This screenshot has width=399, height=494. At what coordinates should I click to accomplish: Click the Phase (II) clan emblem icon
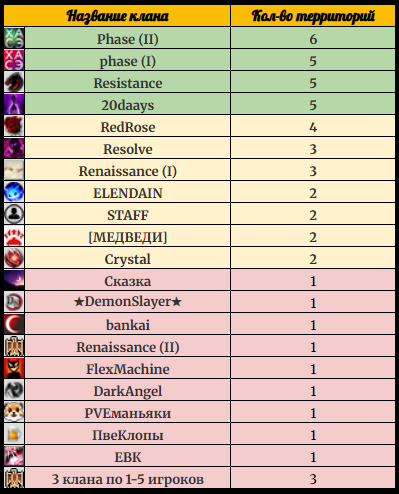pyautogui.click(x=14, y=38)
